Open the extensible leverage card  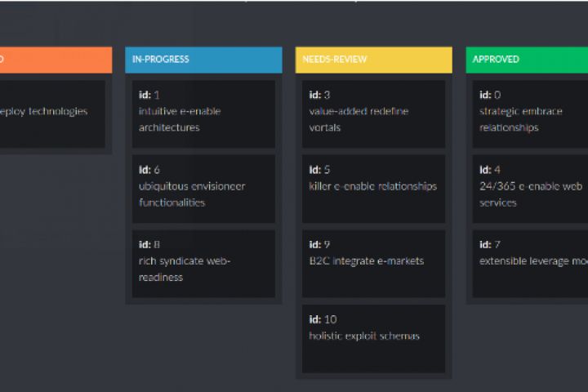(x=531, y=264)
